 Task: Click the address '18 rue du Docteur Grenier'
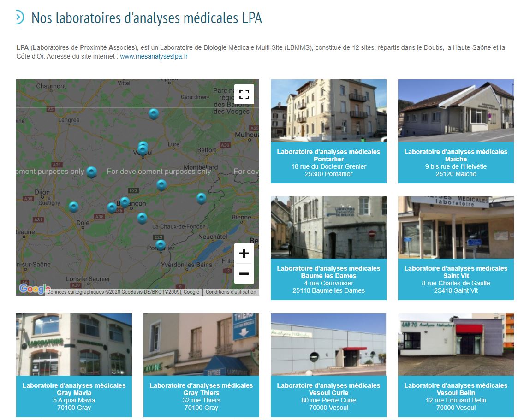pyautogui.click(x=328, y=166)
